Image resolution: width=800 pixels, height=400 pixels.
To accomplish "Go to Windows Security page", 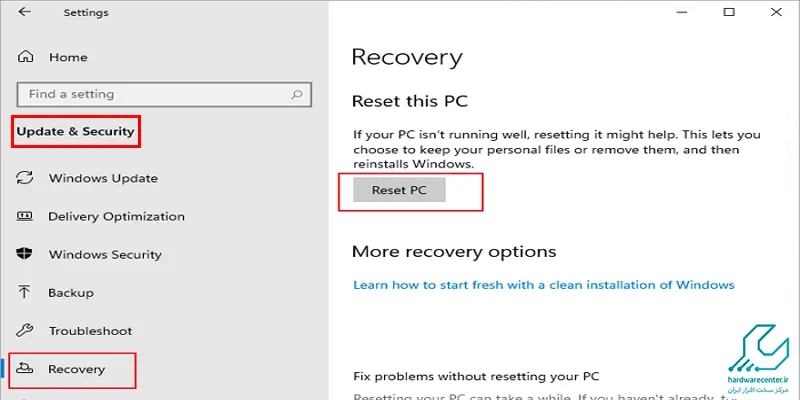I will pos(105,254).
